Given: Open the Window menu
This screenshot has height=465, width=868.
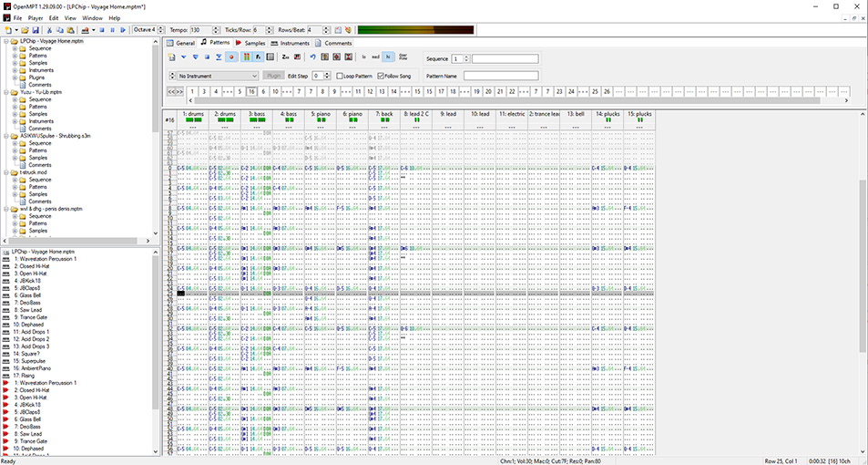Looking at the screenshot, I should (x=92, y=18).
